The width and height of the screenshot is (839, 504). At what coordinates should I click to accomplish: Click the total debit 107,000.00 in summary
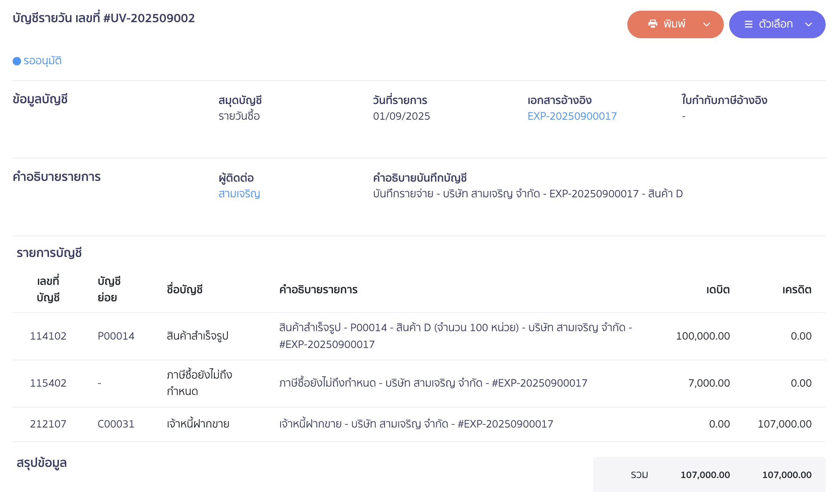(x=705, y=475)
